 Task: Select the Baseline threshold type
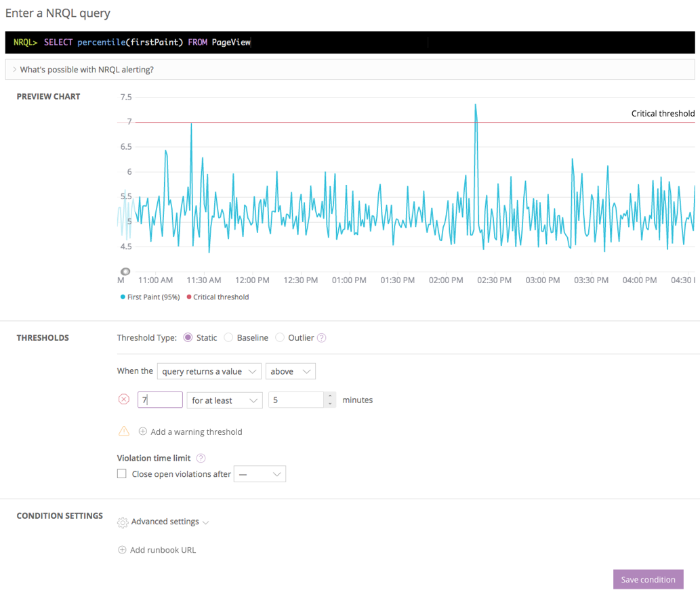228,338
